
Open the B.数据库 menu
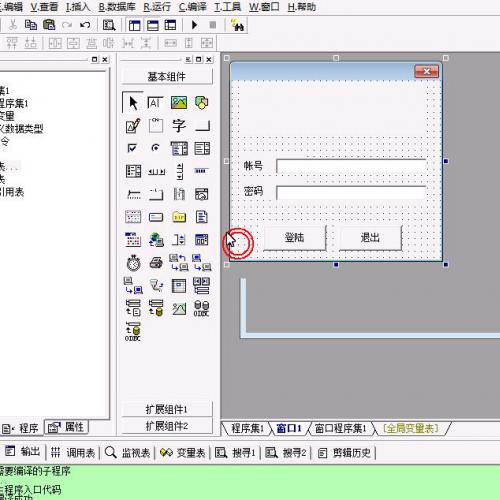[117, 7]
